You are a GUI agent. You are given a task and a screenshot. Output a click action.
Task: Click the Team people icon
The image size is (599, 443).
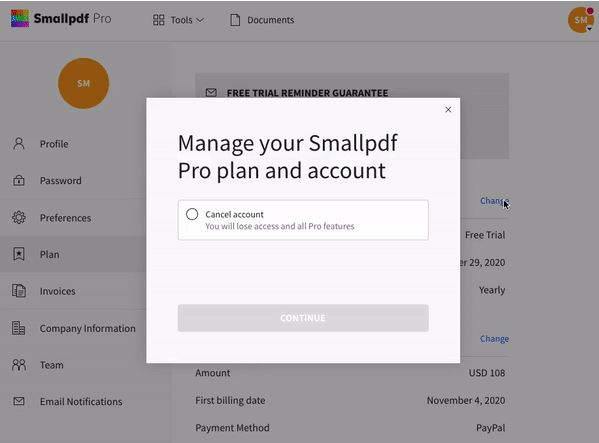coord(19,365)
